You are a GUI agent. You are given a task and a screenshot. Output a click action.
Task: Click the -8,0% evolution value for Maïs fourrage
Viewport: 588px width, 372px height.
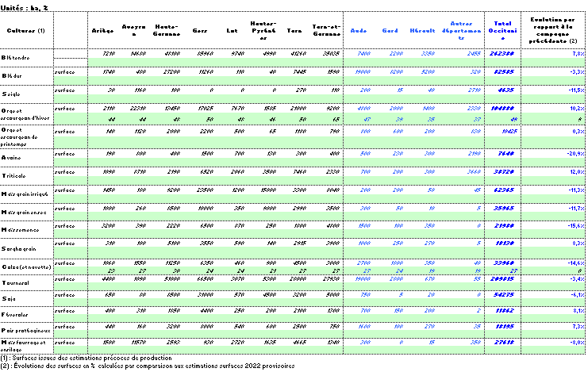point(577,343)
